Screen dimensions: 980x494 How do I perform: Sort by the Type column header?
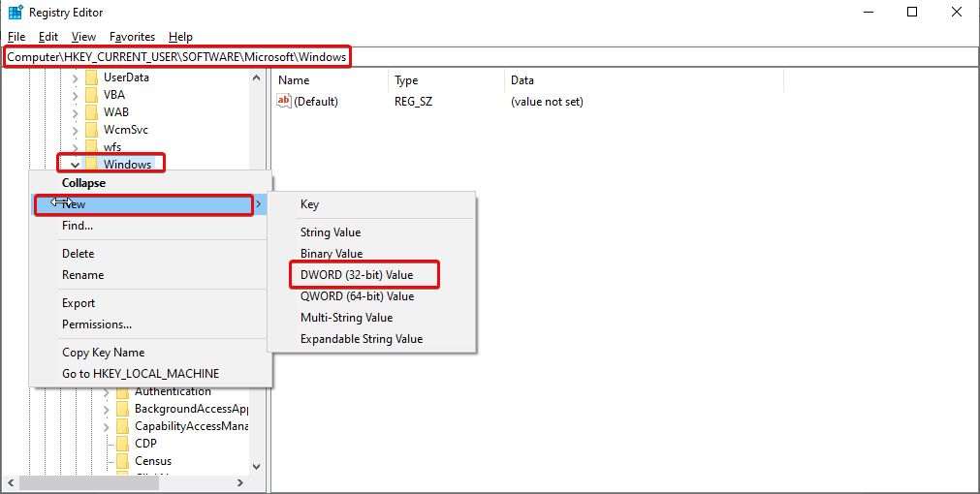click(446, 80)
